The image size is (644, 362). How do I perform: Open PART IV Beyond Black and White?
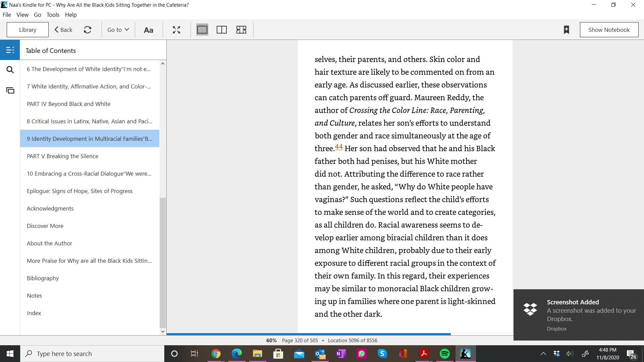(x=90, y=104)
